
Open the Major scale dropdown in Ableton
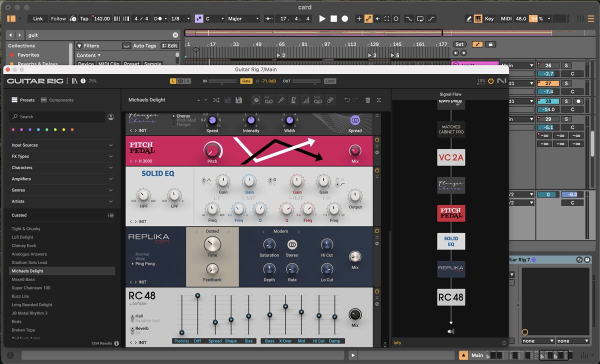coord(244,18)
